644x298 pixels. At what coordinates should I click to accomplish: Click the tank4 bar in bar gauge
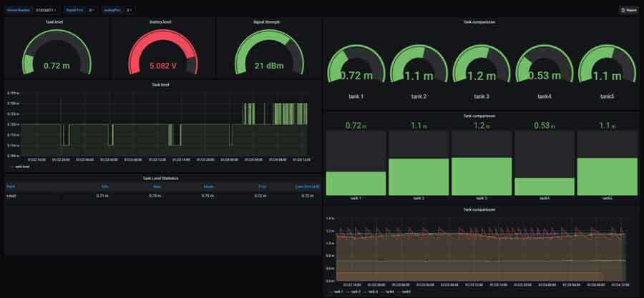click(544, 186)
